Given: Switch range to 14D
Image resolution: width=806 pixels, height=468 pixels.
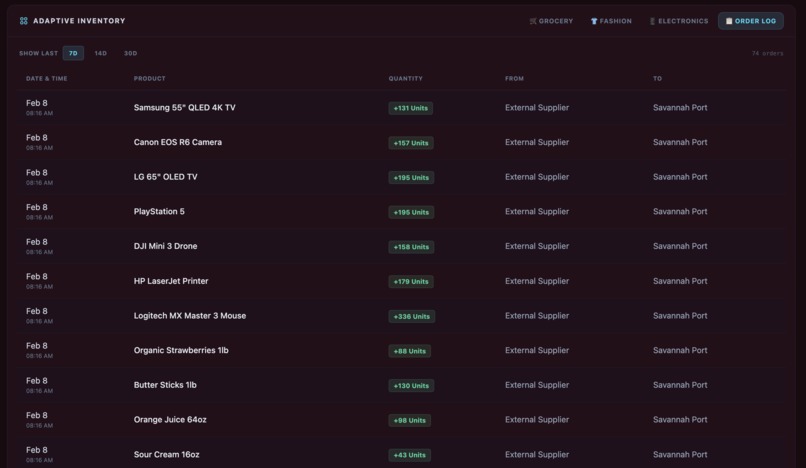Looking at the screenshot, I should point(101,53).
